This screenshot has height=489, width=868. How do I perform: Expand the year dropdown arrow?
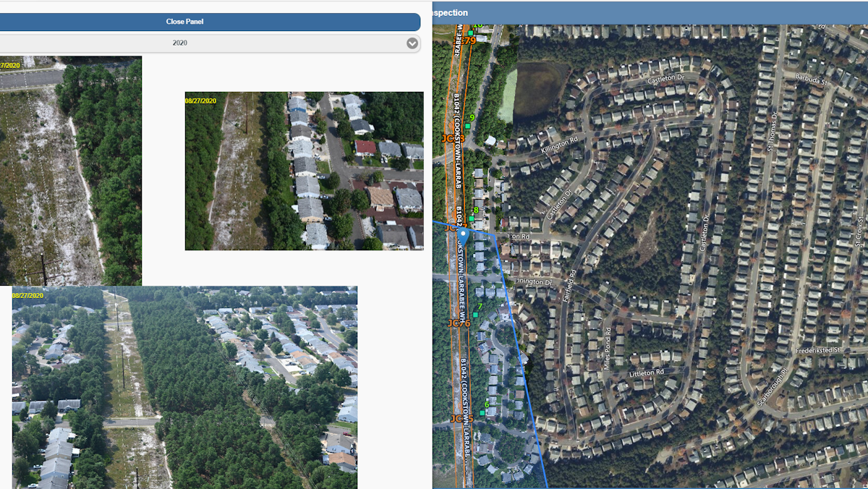pos(412,43)
